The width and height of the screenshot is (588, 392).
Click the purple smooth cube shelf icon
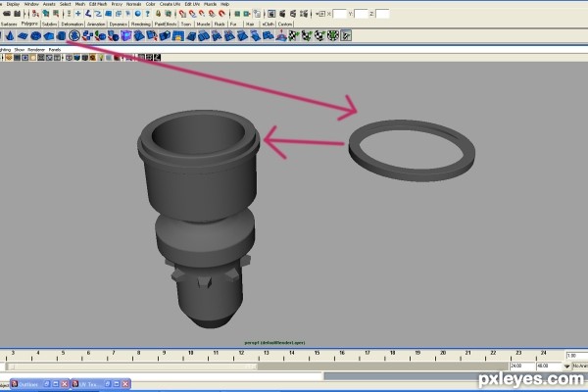[126, 36]
